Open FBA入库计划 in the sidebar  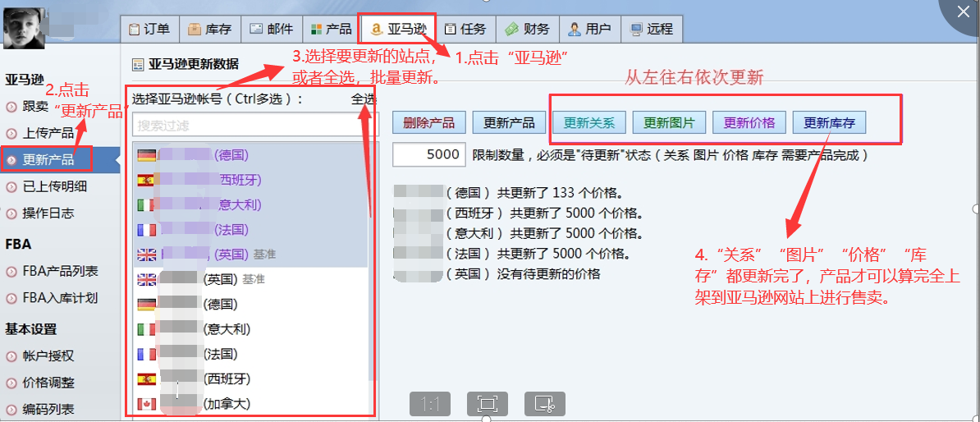pyautogui.click(x=60, y=298)
